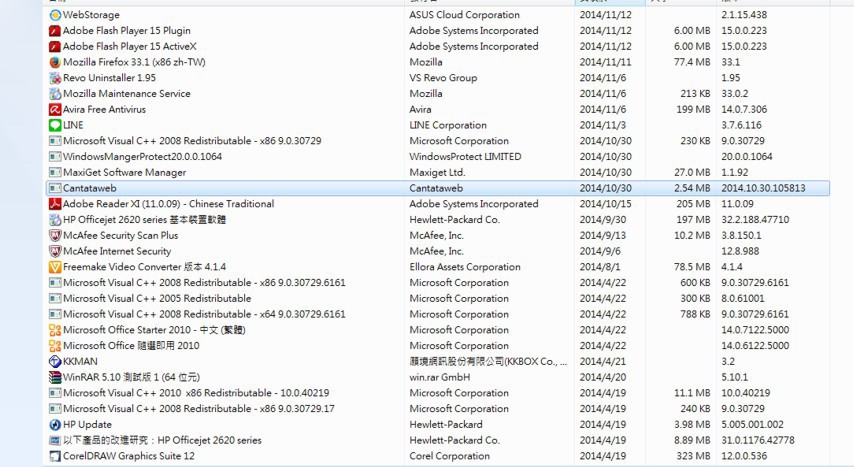Click 'Mozilla Firefox 33.1 (x86 zh-TW)' name
The width and height of the screenshot is (854, 467).
coord(134,62)
